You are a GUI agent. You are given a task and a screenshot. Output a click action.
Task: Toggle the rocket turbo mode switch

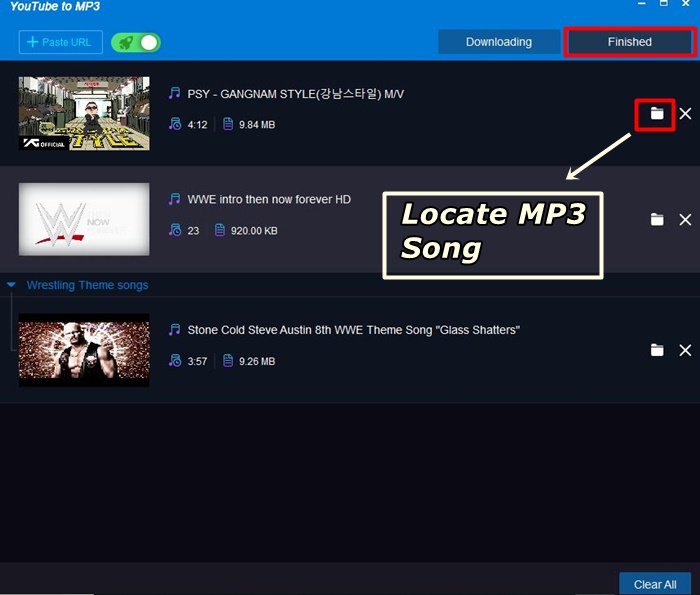136,43
